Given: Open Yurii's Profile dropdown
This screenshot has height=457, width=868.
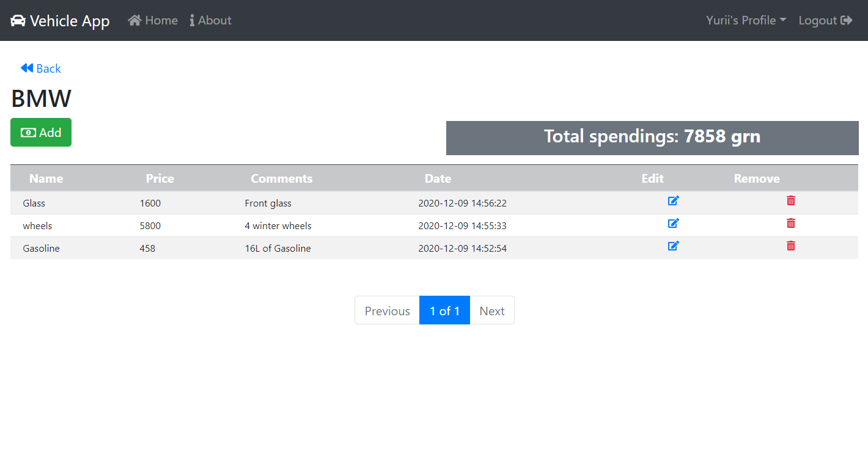Looking at the screenshot, I should 746,20.
